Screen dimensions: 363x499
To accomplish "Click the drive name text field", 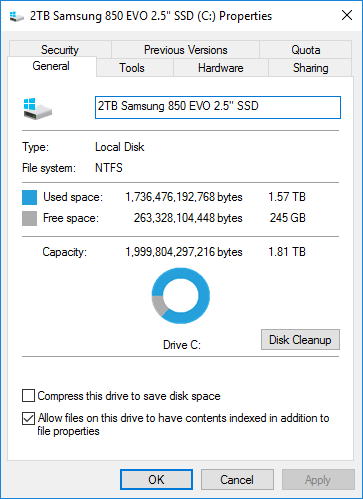I will pos(218,107).
